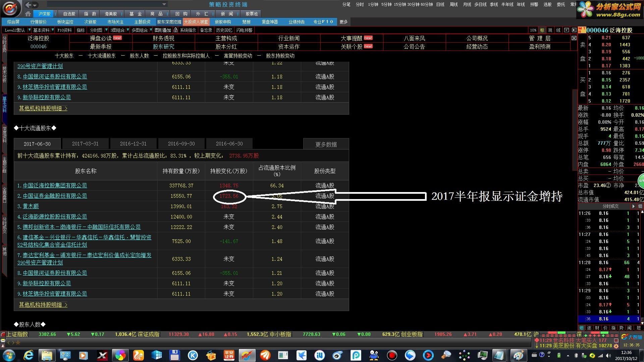Viewport: 644px width, 362px height.
Task: Click the skip-forward panel icon next to MTR
Action: pos(574,30)
